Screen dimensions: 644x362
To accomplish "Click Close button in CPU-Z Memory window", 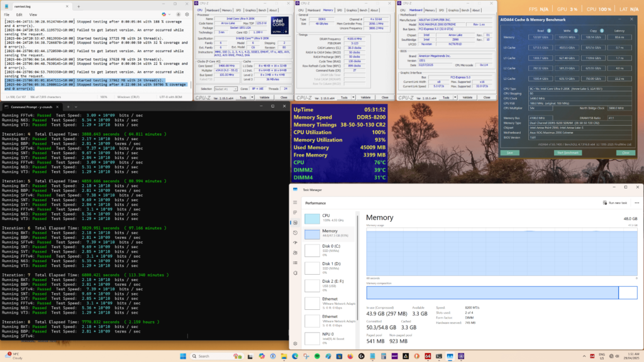I will (385, 97).
